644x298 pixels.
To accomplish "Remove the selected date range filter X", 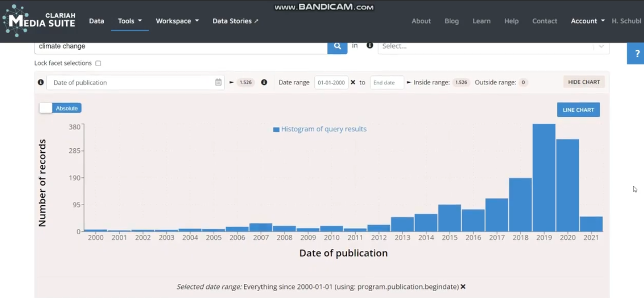I will pyautogui.click(x=463, y=287).
